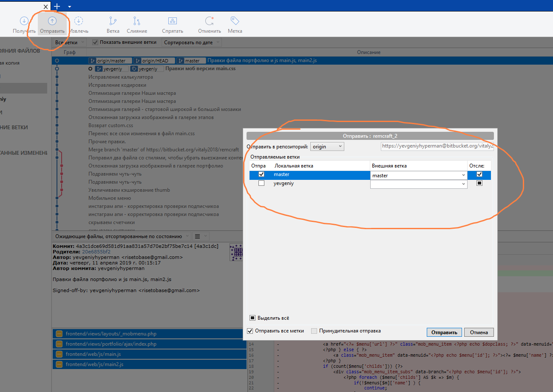Image resolution: width=553 pixels, height=392 pixels.
Task: Click modified icon next to main2.js
Action: [x=59, y=364]
